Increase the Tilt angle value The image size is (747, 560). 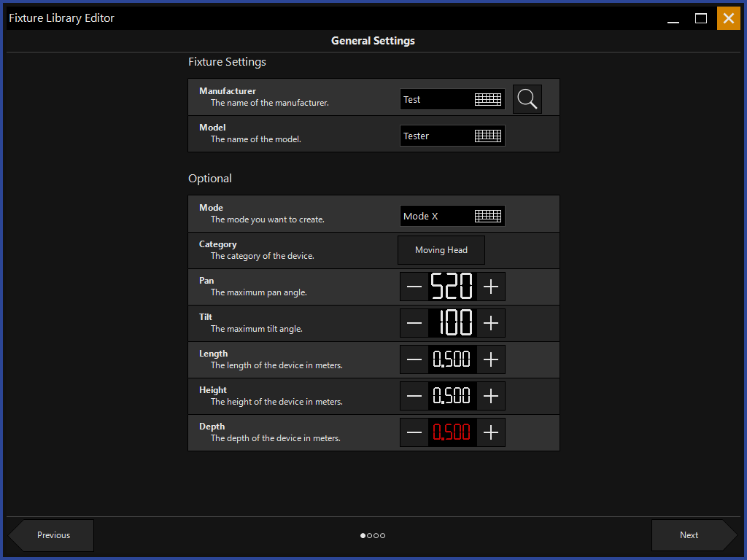491,324
